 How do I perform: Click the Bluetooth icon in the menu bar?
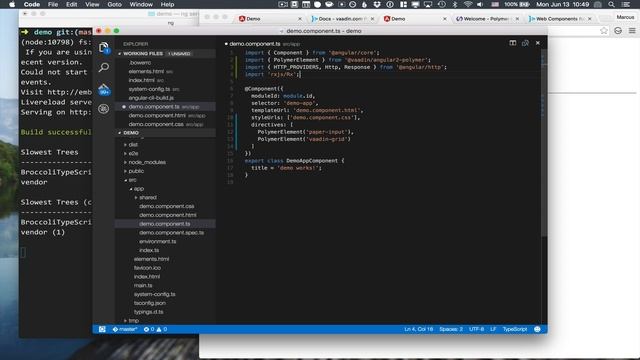tap(455, 4)
